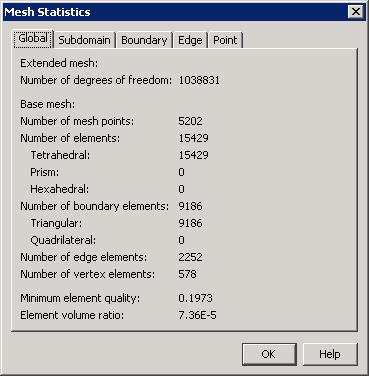369x376 pixels.
Task: Click the Extended mesh label
Action: 59,63
